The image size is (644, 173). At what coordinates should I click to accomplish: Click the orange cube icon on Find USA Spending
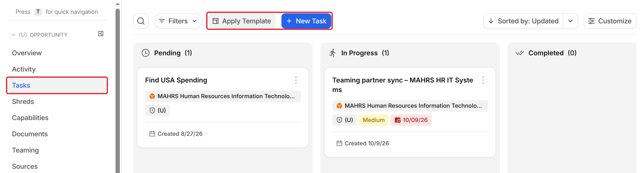(x=152, y=96)
